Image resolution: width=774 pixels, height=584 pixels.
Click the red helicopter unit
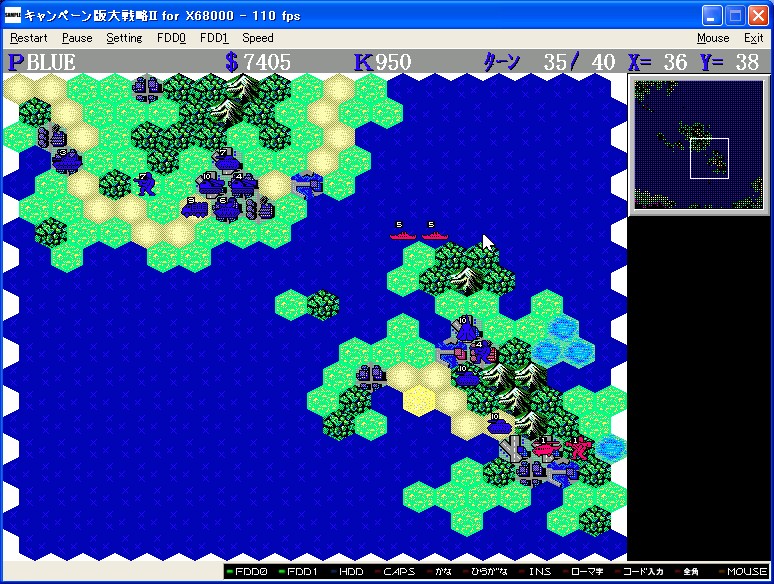coord(545,447)
